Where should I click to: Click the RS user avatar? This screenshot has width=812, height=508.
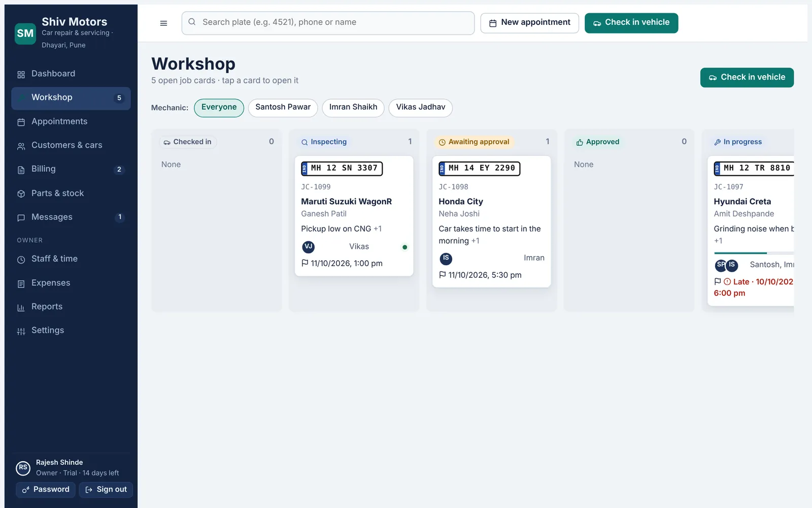point(23,467)
